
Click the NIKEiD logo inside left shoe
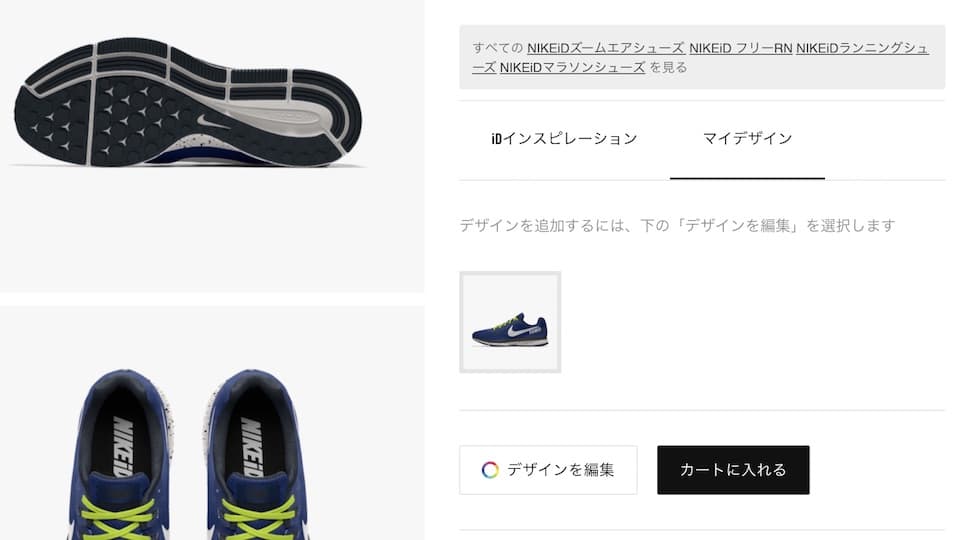coord(124,447)
